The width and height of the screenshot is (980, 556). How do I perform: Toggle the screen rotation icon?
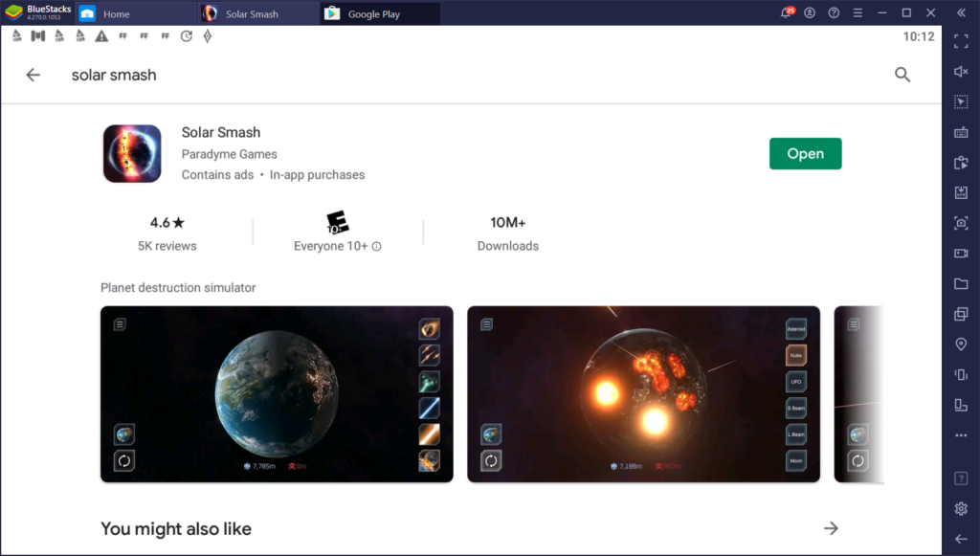[x=961, y=405]
